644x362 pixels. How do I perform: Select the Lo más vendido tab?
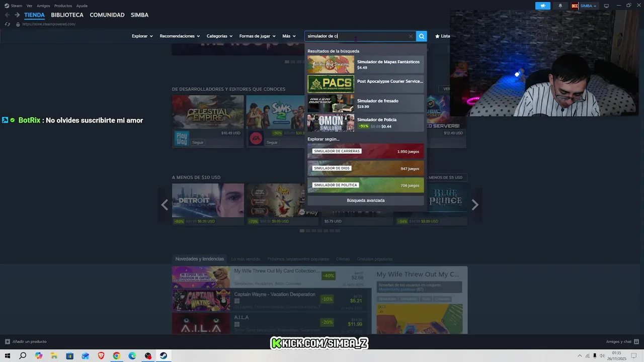(246, 259)
